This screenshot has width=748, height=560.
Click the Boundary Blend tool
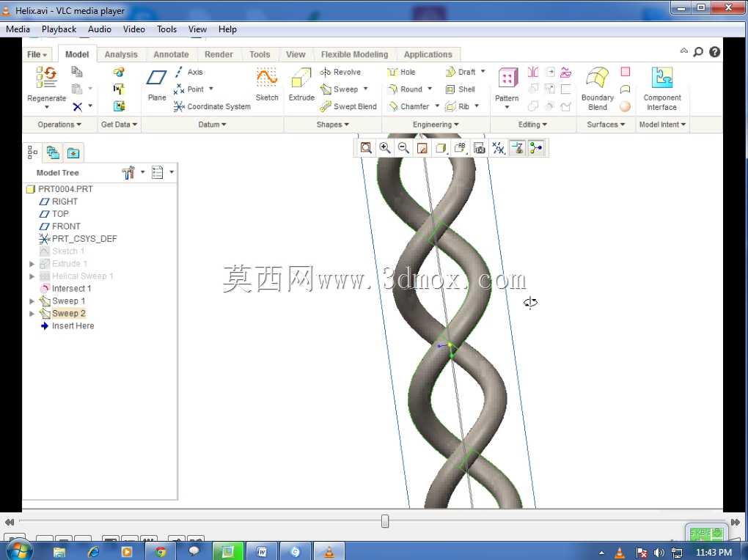tap(597, 89)
